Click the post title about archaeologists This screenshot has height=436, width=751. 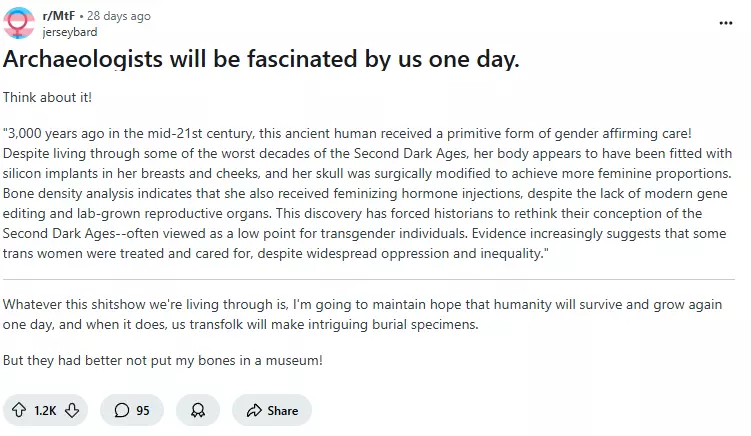click(261, 59)
